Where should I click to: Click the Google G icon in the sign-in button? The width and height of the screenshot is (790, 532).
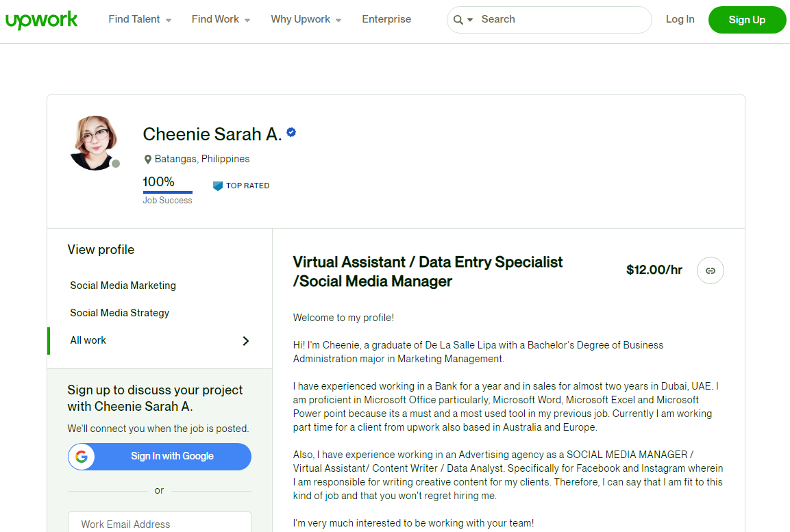(82, 456)
